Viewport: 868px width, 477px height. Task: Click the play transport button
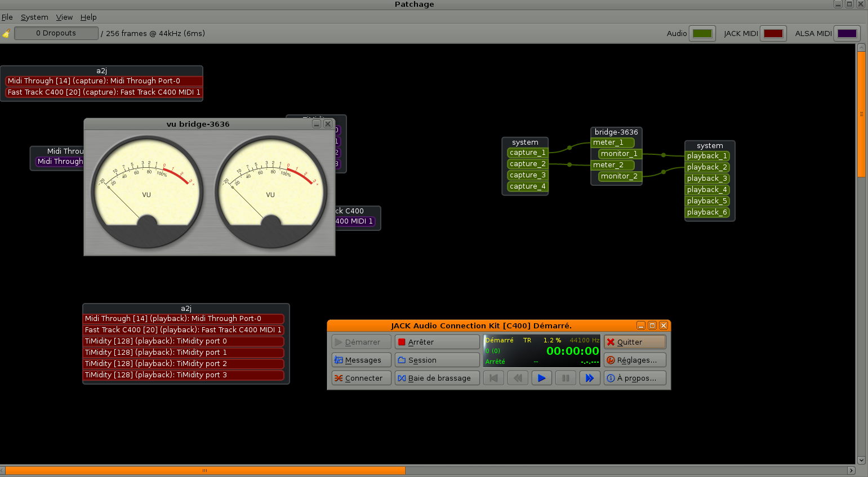(x=541, y=378)
